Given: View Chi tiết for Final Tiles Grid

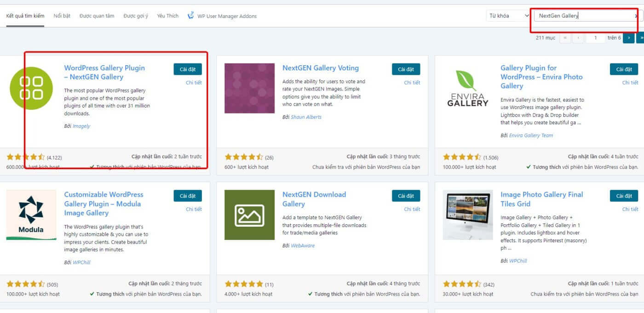Looking at the screenshot, I should click(630, 209).
